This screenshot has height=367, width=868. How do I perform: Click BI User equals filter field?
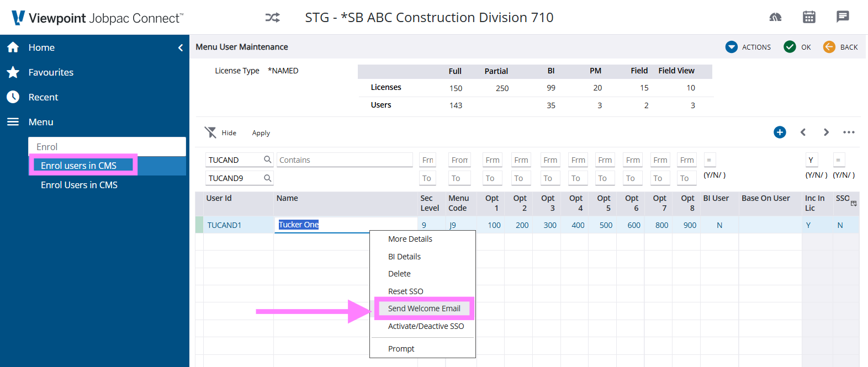click(x=710, y=160)
